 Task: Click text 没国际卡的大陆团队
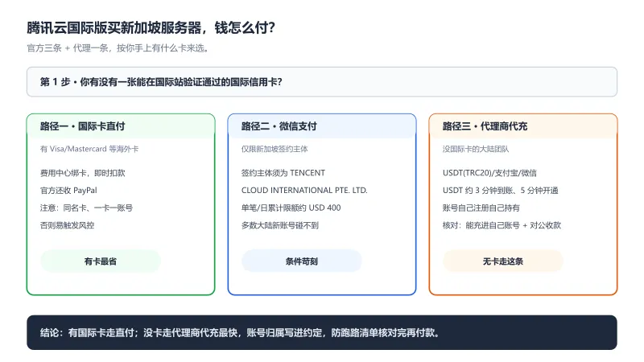(476, 149)
